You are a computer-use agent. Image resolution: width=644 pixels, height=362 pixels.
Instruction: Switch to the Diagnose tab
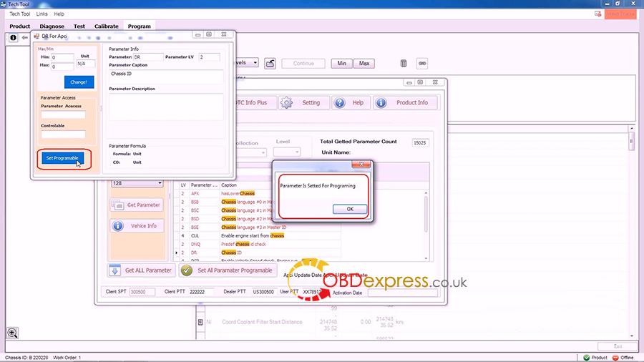[x=52, y=26]
